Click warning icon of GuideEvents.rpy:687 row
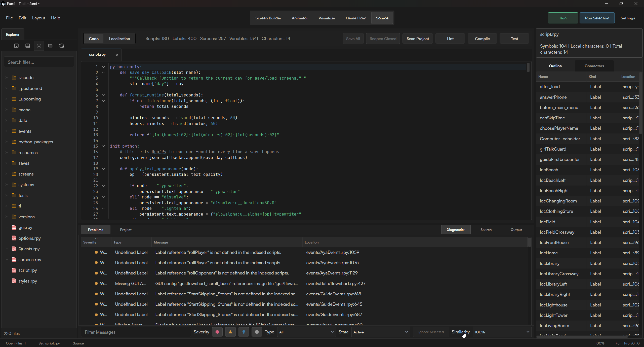 point(96,315)
